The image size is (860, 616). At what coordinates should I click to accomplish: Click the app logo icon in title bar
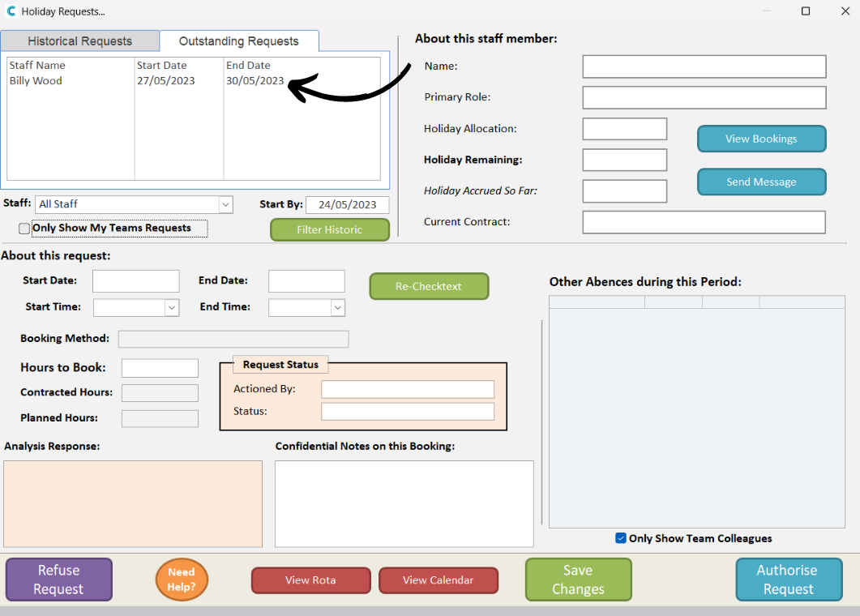11,11
